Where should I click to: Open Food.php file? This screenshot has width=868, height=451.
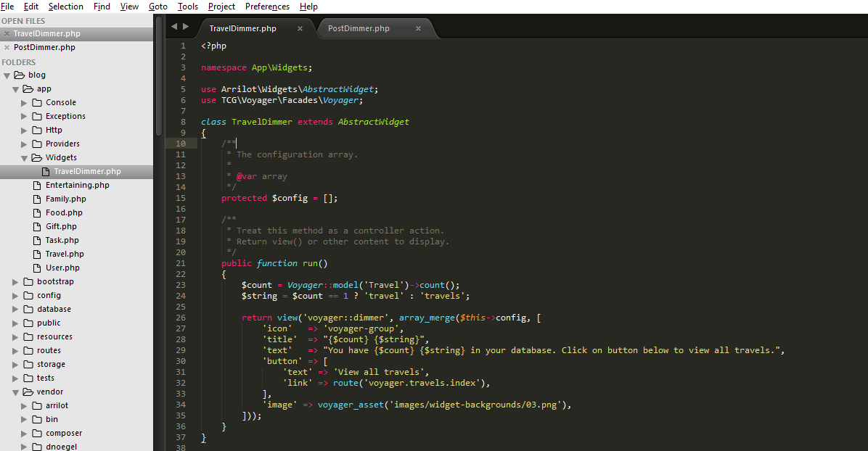point(64,213)
